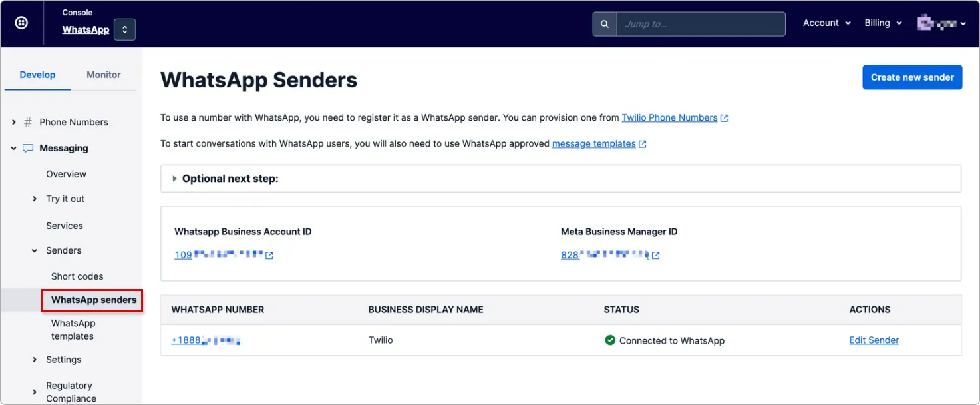Click external icon beside Business Account ID
Screen dimensions: 980x405
[x=269, y=256]
